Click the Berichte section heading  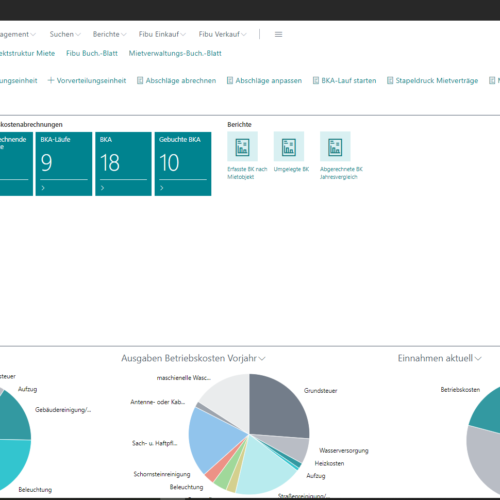(239, 125)
